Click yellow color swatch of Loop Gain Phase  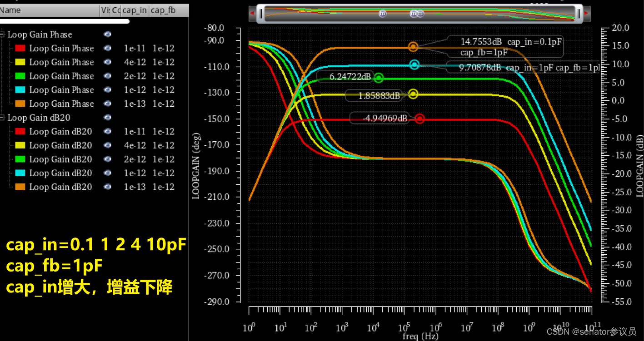pyautogui.click(x=20, y=62)
